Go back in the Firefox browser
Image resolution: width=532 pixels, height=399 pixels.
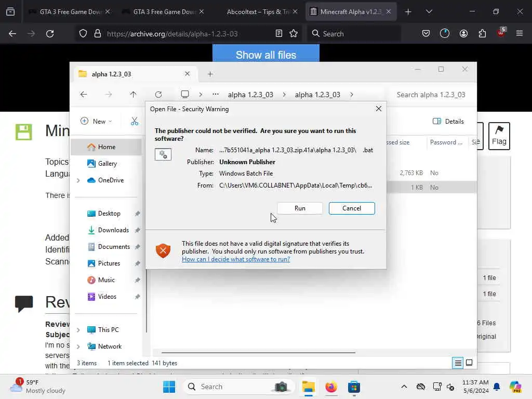(x=12, y=34)
